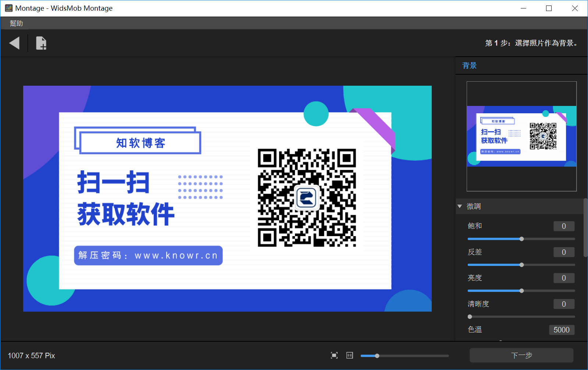588x370 pixels.
Task: Click the actual-size 1:1 zoom icon
Action: (x=350, y=355)
